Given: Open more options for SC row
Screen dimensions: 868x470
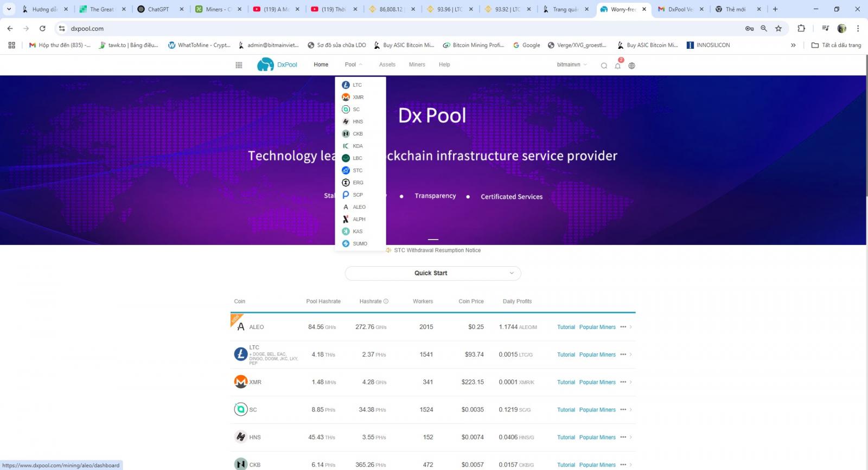Looking at the screenshot, I should coord(623,410).
